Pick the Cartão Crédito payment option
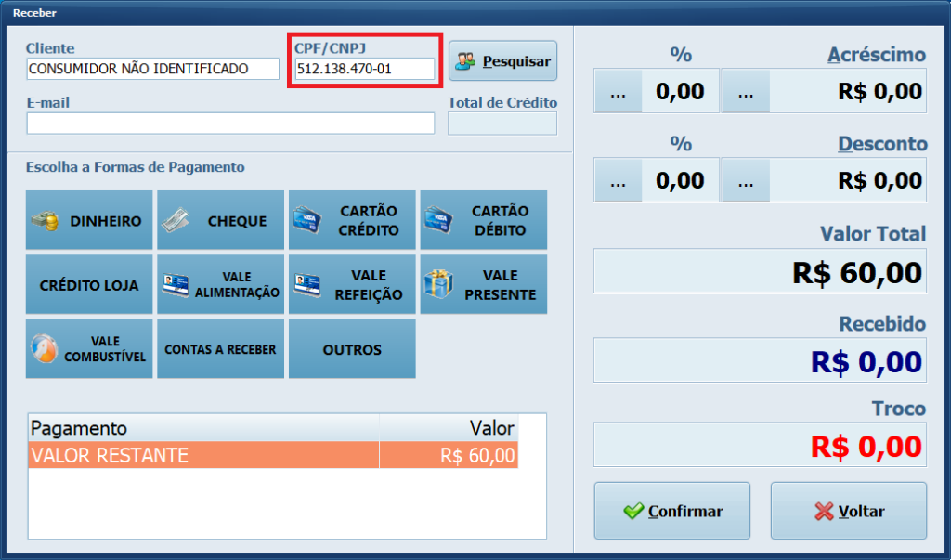 click(352, 221)
